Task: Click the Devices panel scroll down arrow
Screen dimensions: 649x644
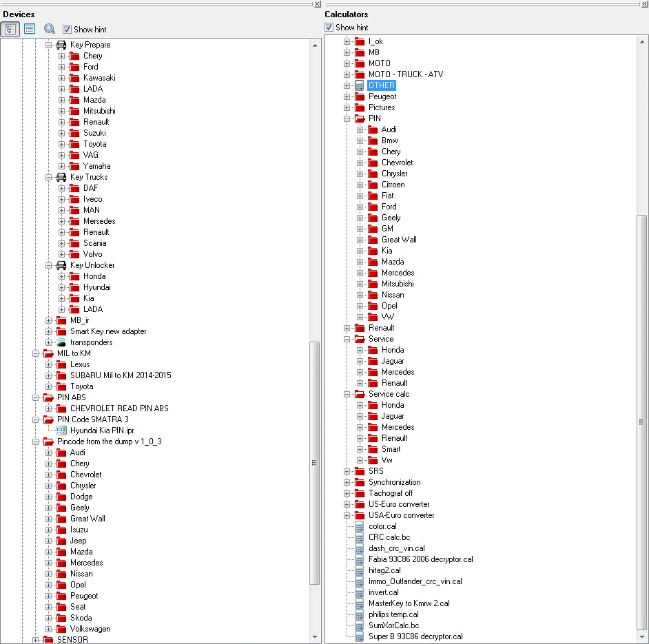Action: tap(315, 637)
